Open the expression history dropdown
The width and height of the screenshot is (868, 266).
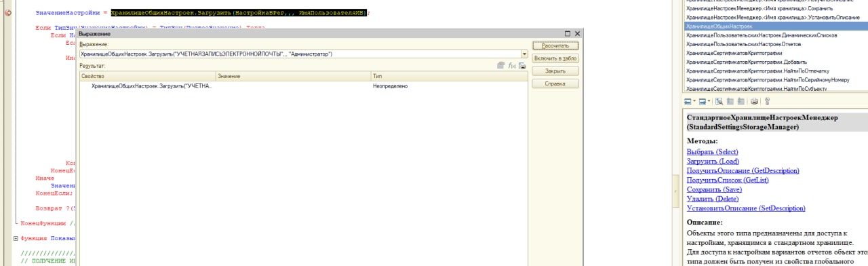(524, 54)
